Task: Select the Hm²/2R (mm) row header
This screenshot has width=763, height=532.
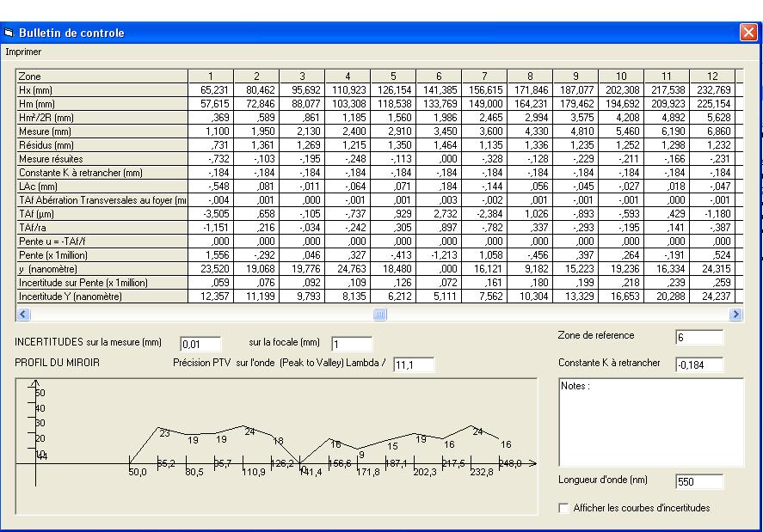Action: pyautogui.click(x=102, y=117)
